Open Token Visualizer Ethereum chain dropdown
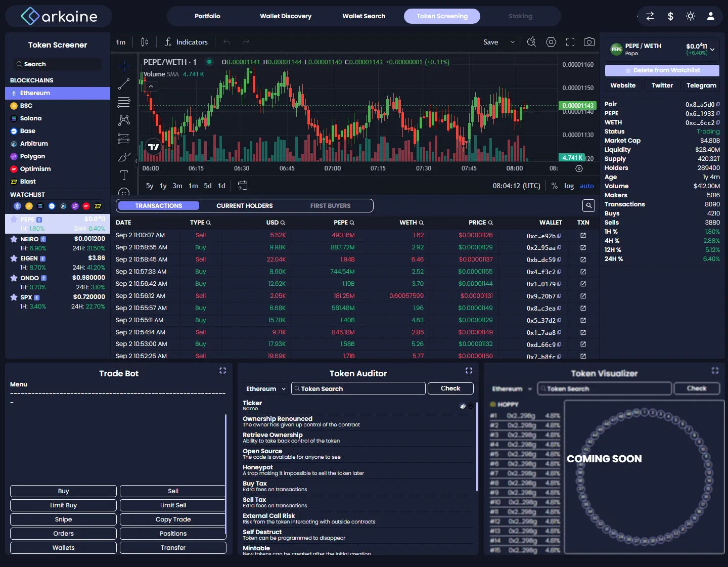728x567 pixels. [512, 388]
